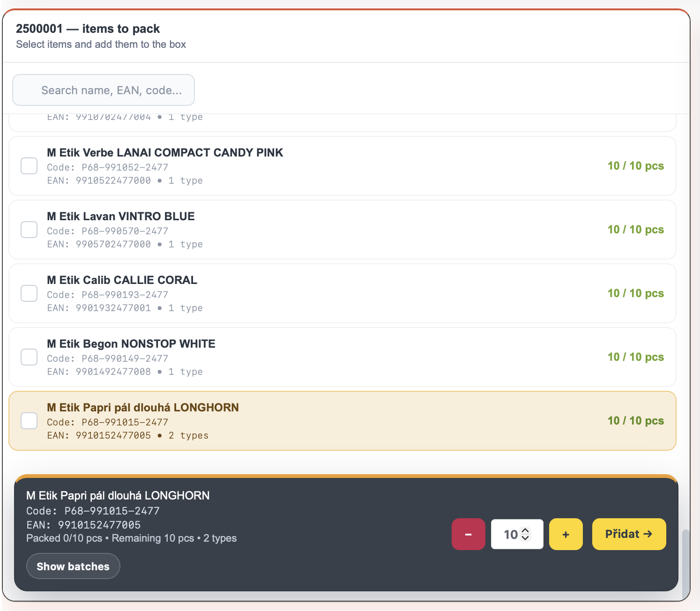The height and width of the screenshot is (611, 700).
Task: Click the 10 / 10 pcs count on VINTRO BLUE
Action: [635, 230]
